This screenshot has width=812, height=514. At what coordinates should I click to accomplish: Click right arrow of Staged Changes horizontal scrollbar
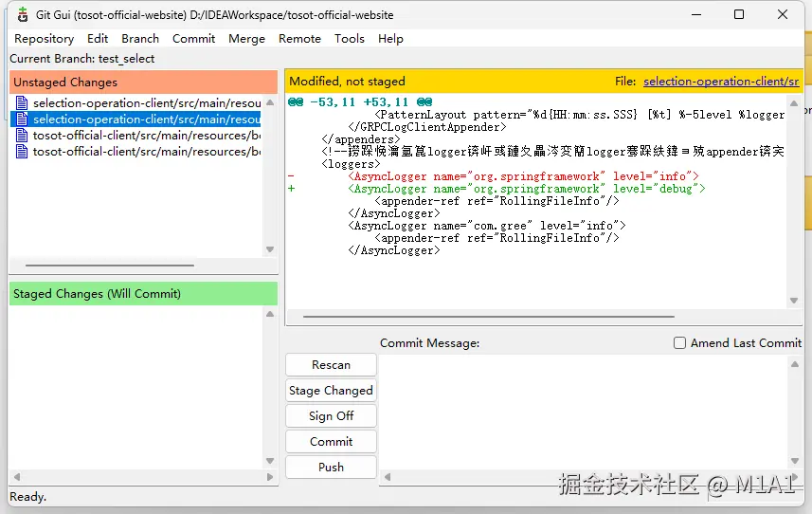(270, 477)
